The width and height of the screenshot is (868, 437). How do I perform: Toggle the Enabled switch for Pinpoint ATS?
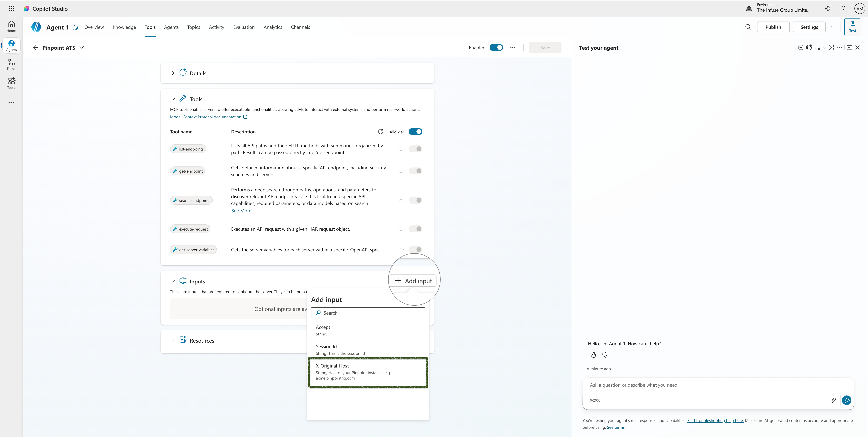[496, 47]
